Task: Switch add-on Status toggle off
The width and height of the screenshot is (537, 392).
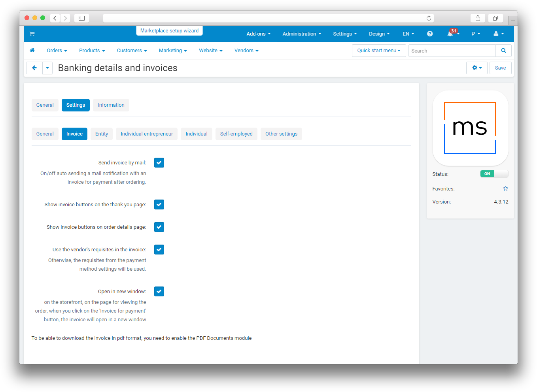Action: [x=494, y=174]
